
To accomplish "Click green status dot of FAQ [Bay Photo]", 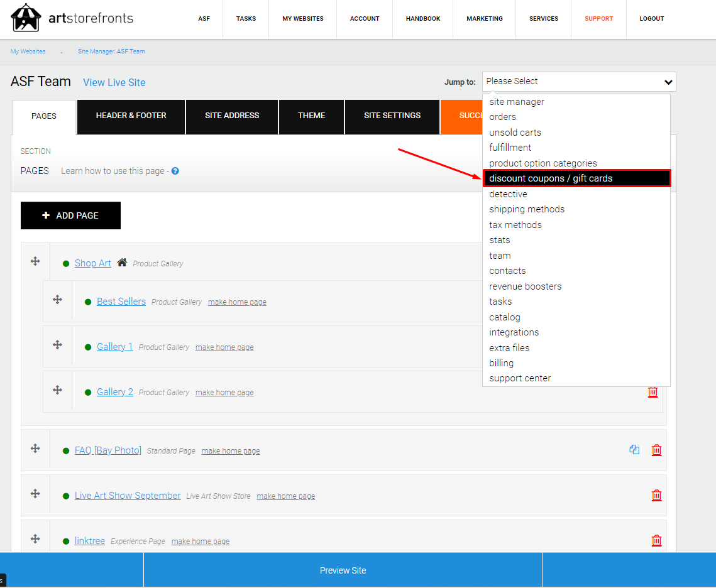I will [x=66, y=450].
